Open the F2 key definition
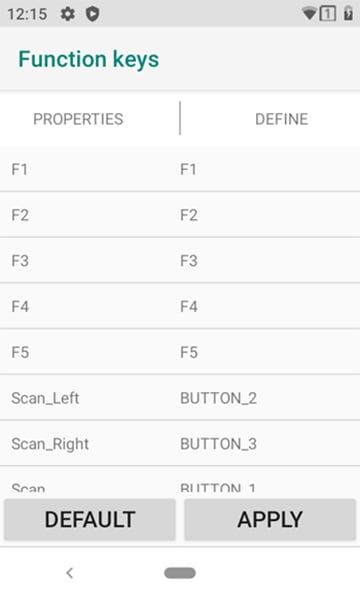360x600 pixels. click(x=180, y=215)
